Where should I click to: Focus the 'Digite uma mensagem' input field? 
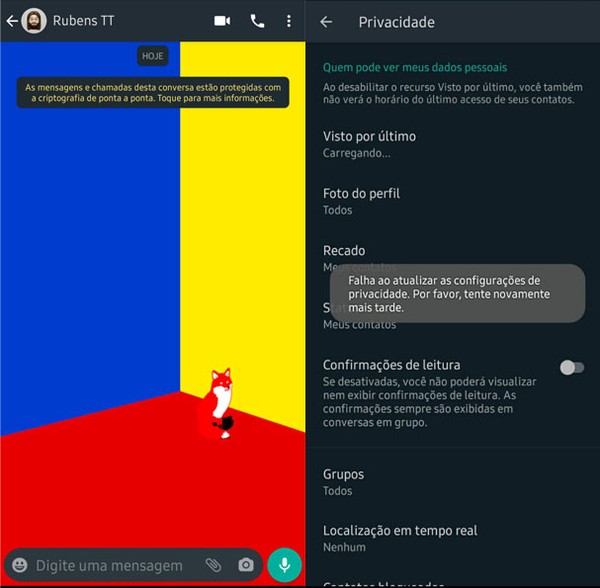coord(109,565)
